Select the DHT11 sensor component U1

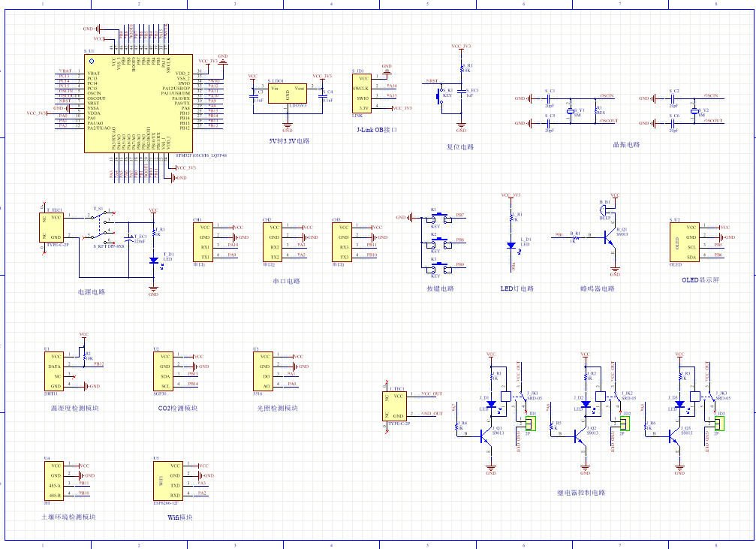pos(55,371)
